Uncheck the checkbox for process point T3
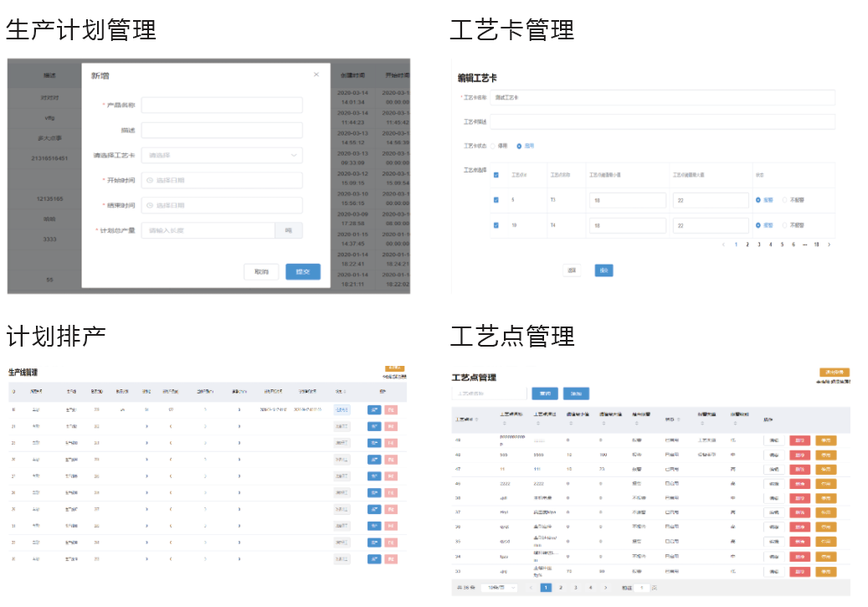 click(496, 200)
